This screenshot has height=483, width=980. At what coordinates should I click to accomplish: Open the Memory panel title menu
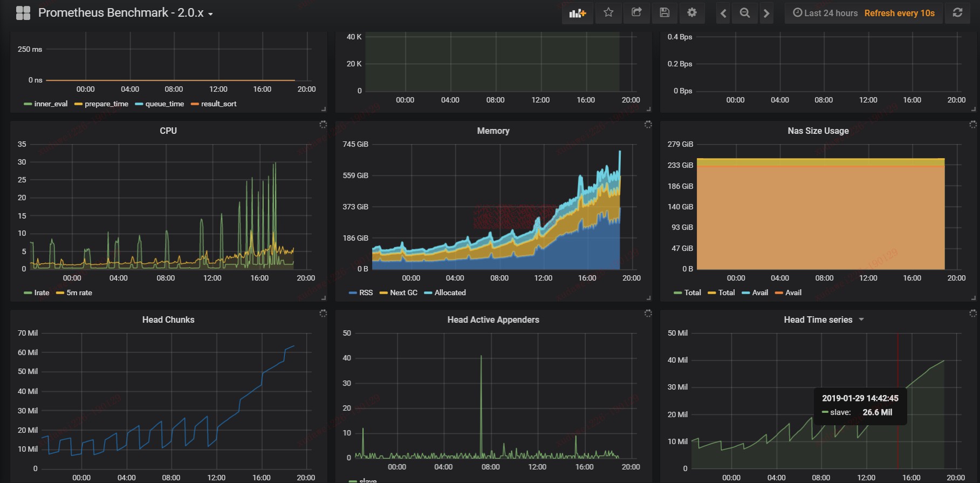[493, 131]
